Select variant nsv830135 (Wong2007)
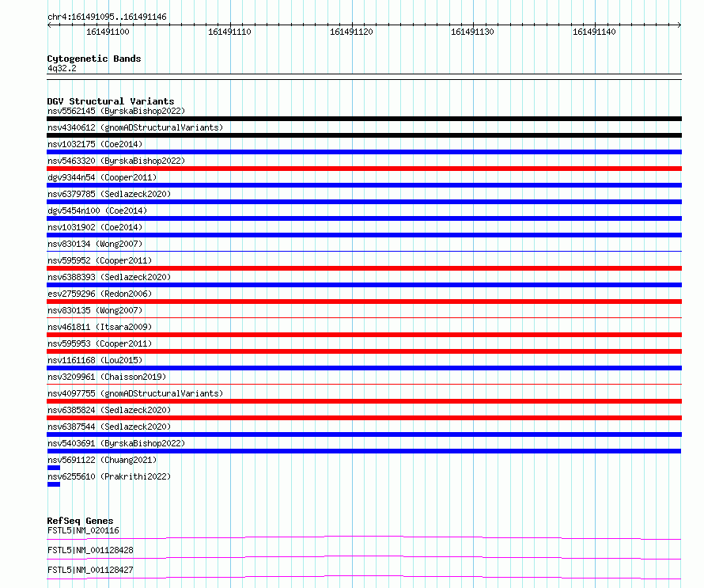Viewport: 704px width, 588px height. click(x=95, y=310)
